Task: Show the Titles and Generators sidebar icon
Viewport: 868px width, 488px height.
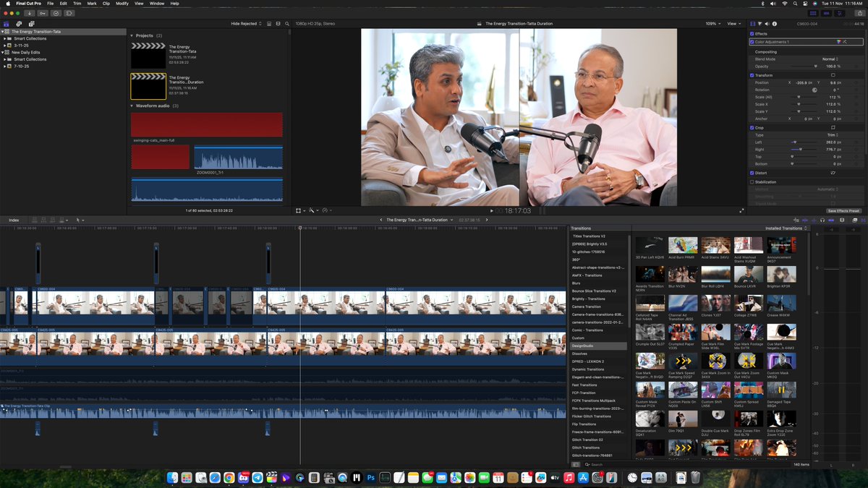Action: pos(32,24)
